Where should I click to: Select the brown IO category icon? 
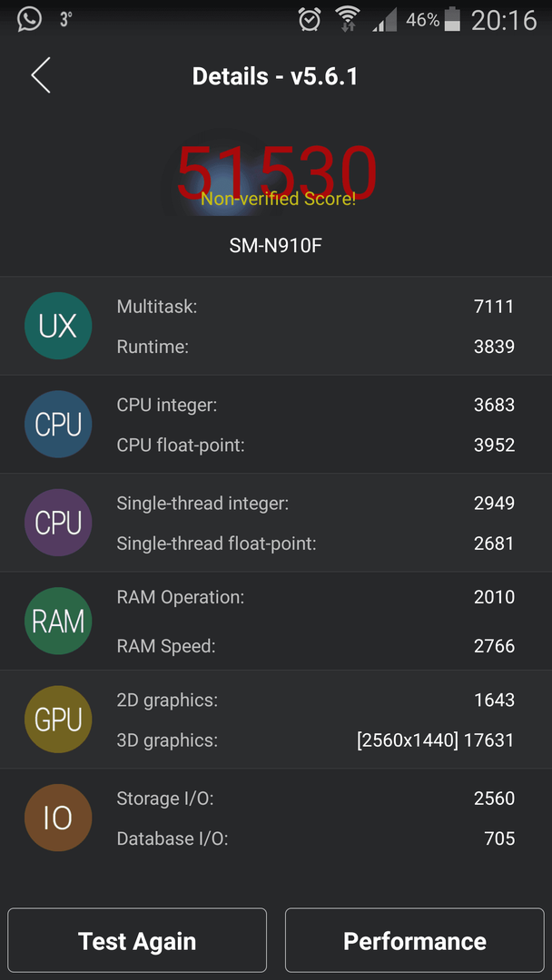pyautogui.click(x=58, y=818)
